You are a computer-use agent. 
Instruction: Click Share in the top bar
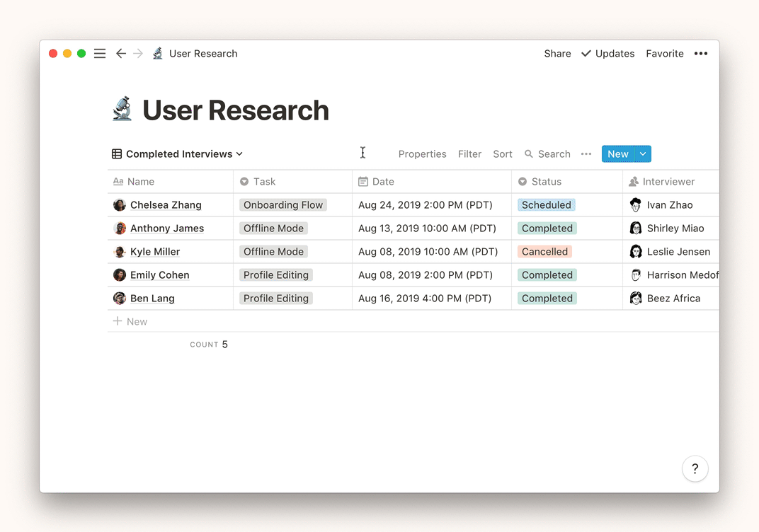(x=557, y=54)
